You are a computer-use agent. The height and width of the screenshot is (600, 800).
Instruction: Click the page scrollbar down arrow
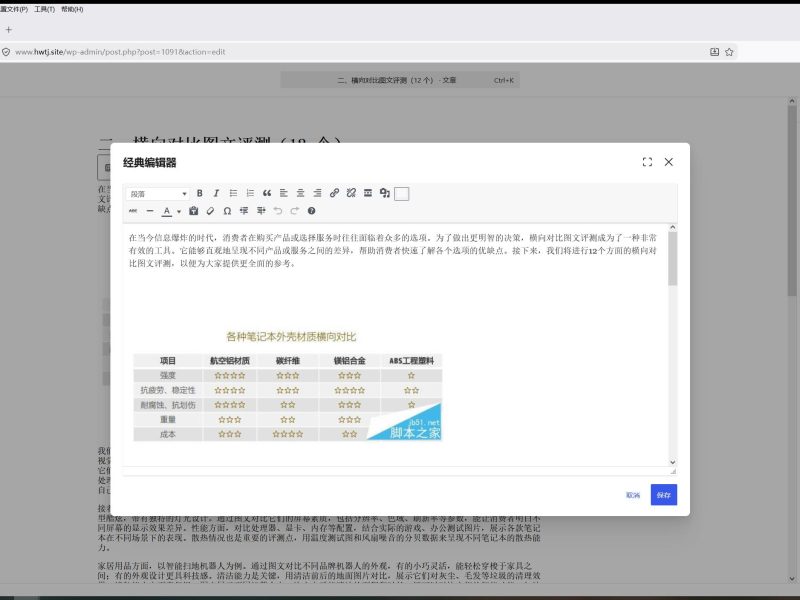click(792, 579)
